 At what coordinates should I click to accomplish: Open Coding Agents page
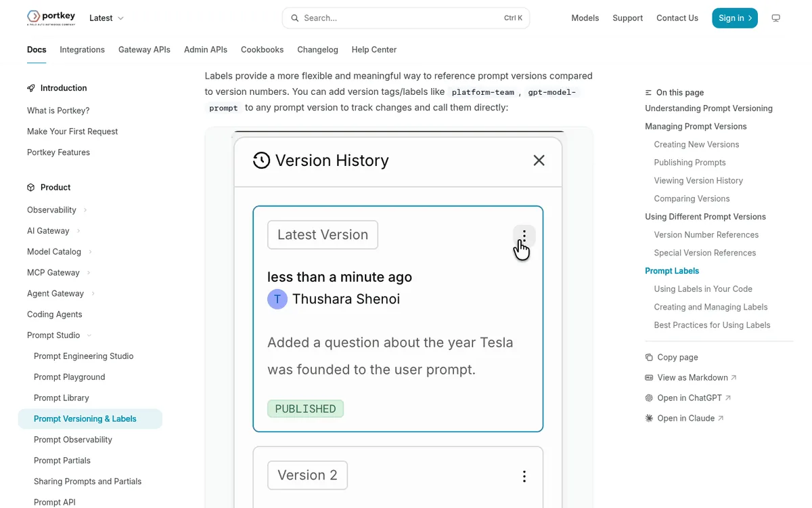(x=55, y=314)
